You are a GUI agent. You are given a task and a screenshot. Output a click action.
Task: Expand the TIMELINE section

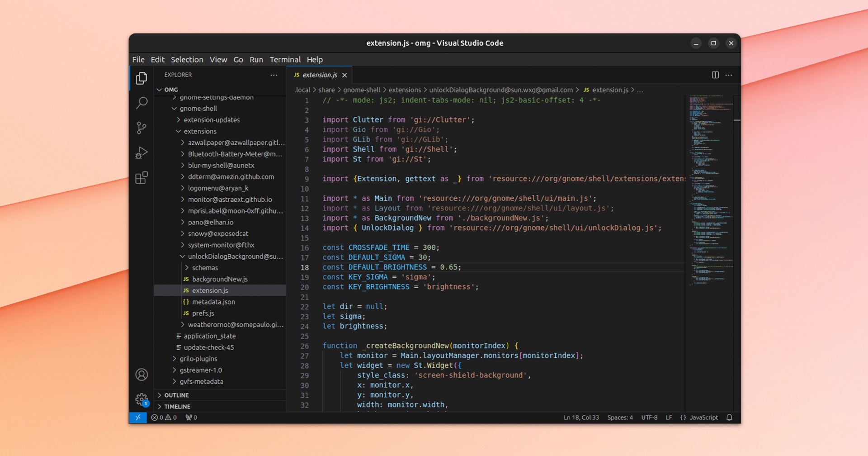(220, 406)
